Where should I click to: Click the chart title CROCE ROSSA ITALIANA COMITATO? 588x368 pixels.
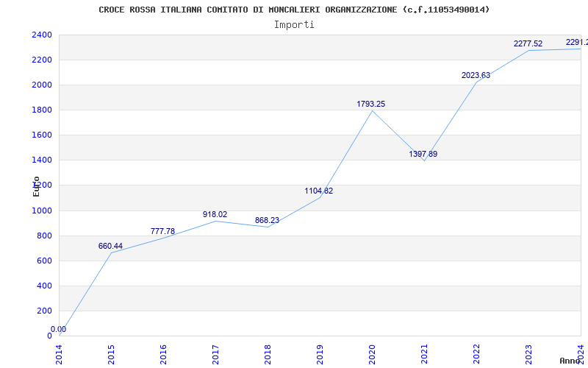(x=294, y=10)
